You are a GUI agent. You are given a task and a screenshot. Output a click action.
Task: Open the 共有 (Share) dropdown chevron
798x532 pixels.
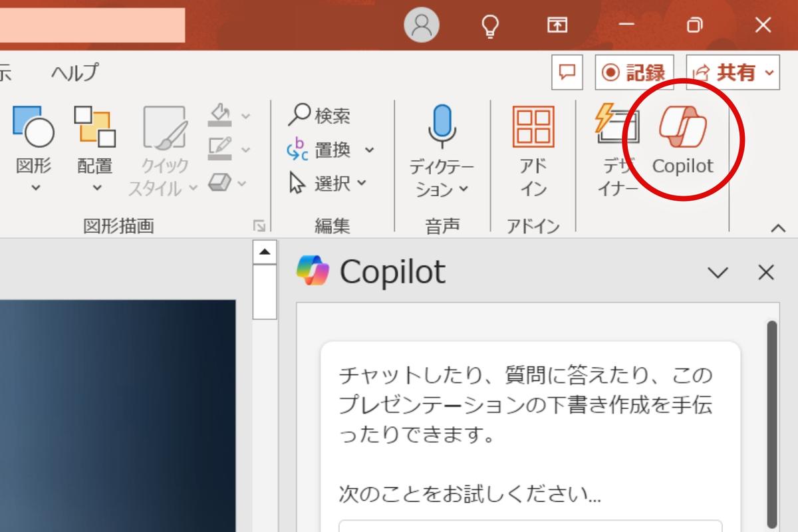(x=769, y=72)
